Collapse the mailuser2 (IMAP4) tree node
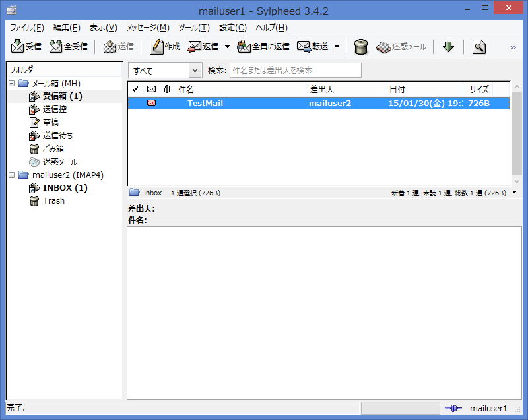The width and height of the screenshot is (528, 420). pos(11,175)
